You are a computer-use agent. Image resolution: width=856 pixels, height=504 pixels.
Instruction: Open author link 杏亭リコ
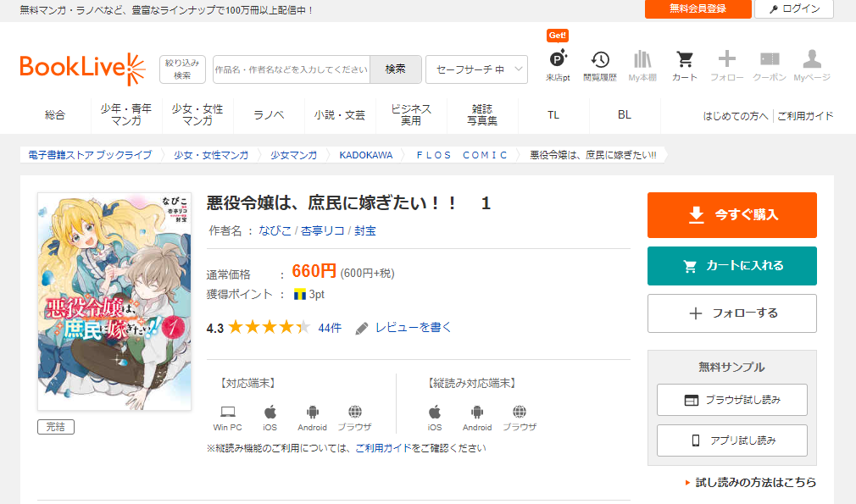pyautogui.click(x=322, y=230)
